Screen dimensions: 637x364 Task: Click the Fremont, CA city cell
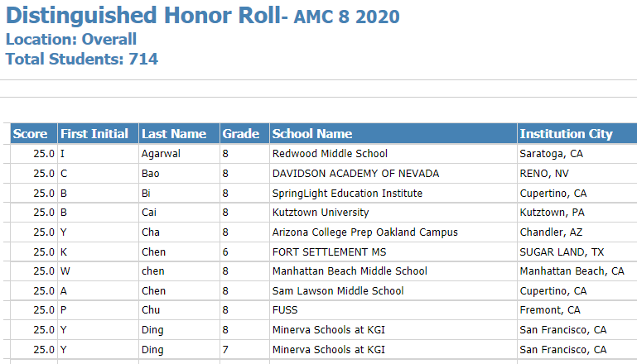pyautogui.click(x=577, y=310)
